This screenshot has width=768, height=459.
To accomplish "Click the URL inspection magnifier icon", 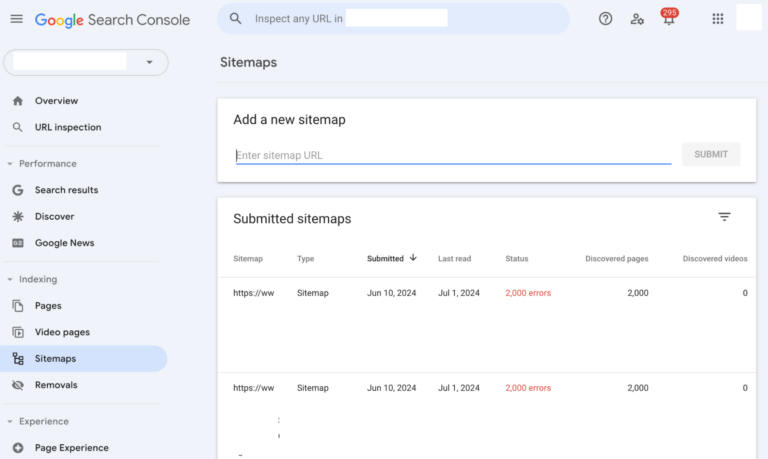I will click(x=18, y=127).
